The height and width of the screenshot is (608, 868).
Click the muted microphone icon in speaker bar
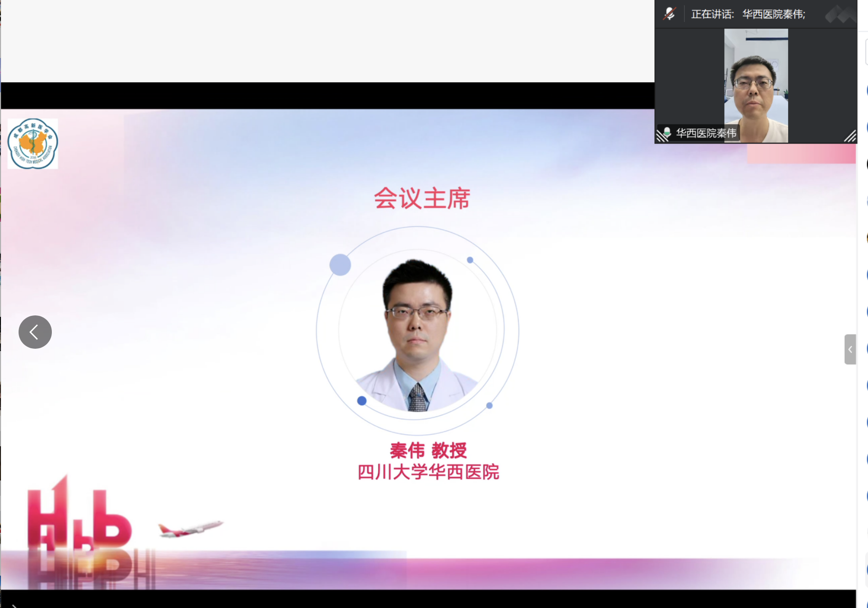click(670, 14)
